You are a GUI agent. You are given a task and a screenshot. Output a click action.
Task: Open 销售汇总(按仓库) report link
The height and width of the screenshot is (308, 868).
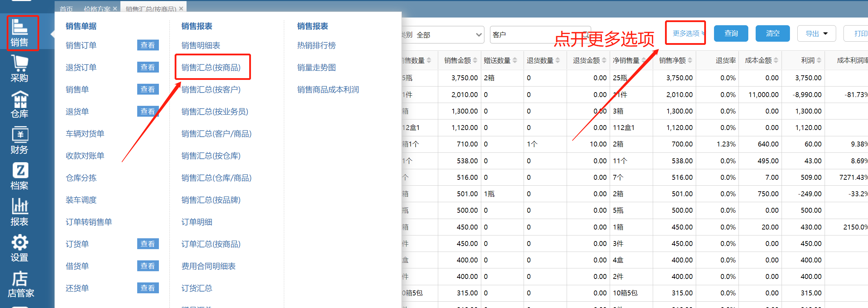211,156
